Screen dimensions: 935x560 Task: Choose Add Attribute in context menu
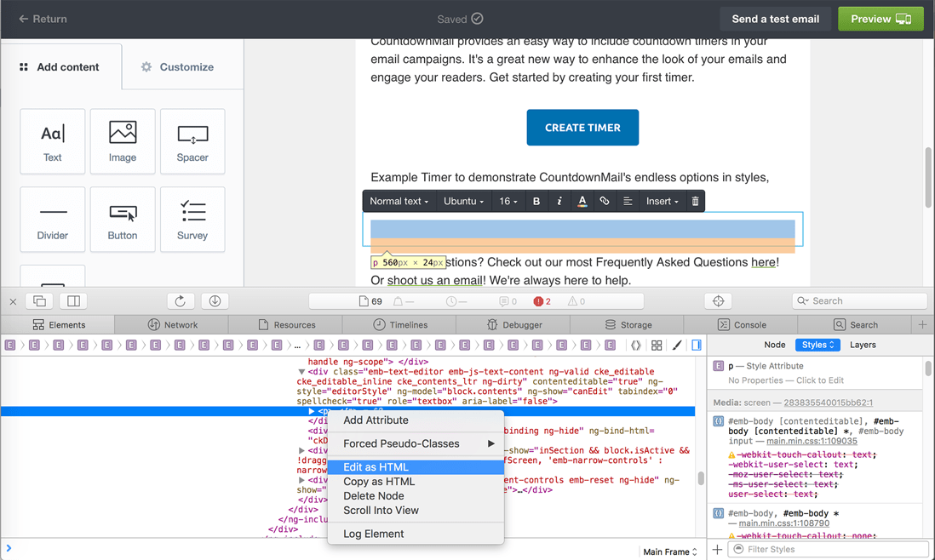(416, 420)
